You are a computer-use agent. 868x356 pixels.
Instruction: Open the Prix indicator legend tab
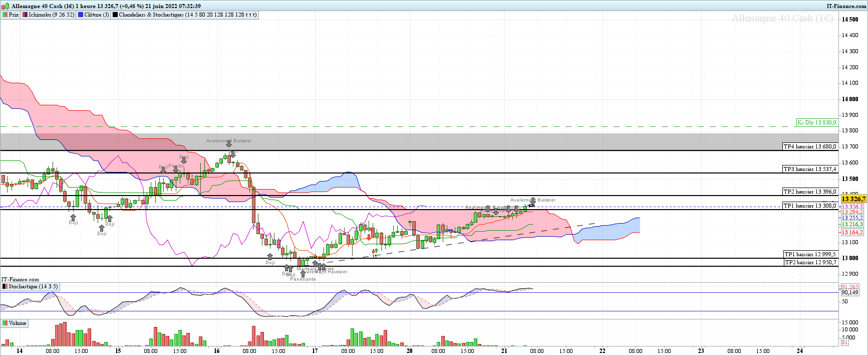[11, 15]
